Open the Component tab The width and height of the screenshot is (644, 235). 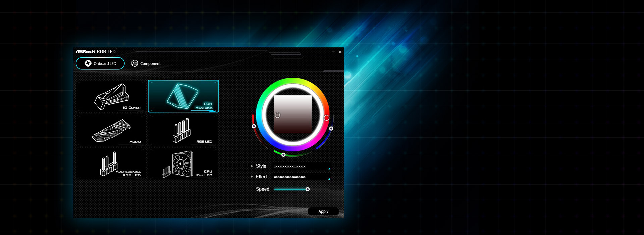click(x=146, y=63)
